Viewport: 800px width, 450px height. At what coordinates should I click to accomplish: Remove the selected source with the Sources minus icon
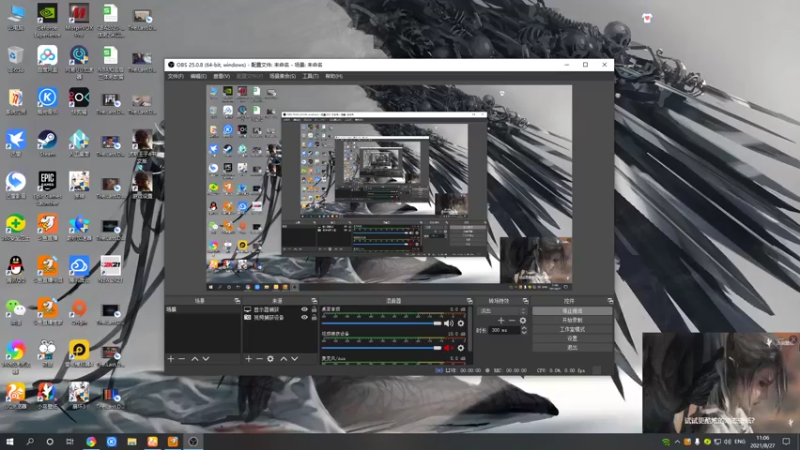coord(259,359)
